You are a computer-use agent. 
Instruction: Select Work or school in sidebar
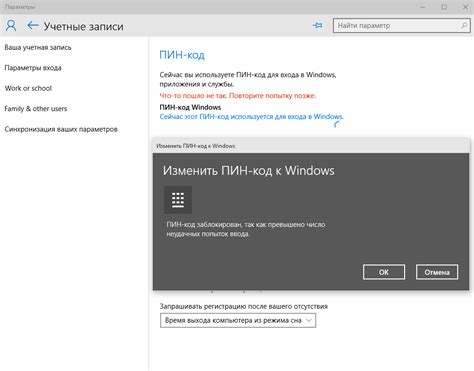[28, 88]
